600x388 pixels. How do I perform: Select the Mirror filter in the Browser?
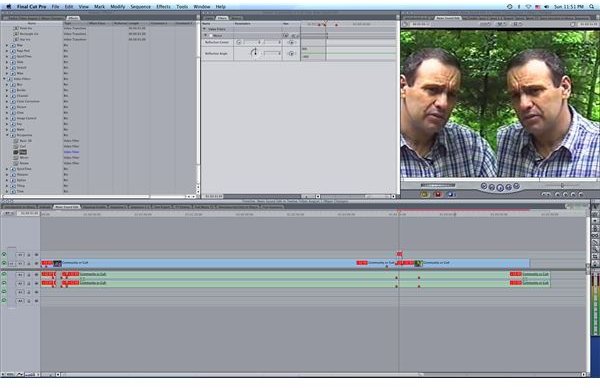pyautogui.click(x=24, y=157)
